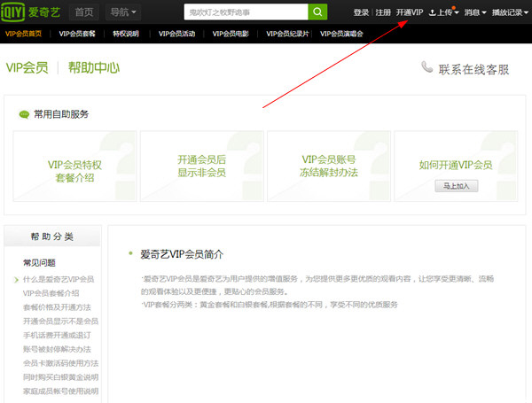Click the 如何开通VIP会员 card title
The image size is (532, 403).
click(456, 165)
